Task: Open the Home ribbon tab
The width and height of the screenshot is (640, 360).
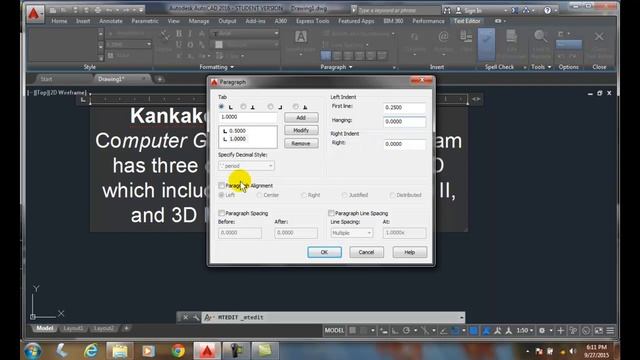Action: (59, 21)
